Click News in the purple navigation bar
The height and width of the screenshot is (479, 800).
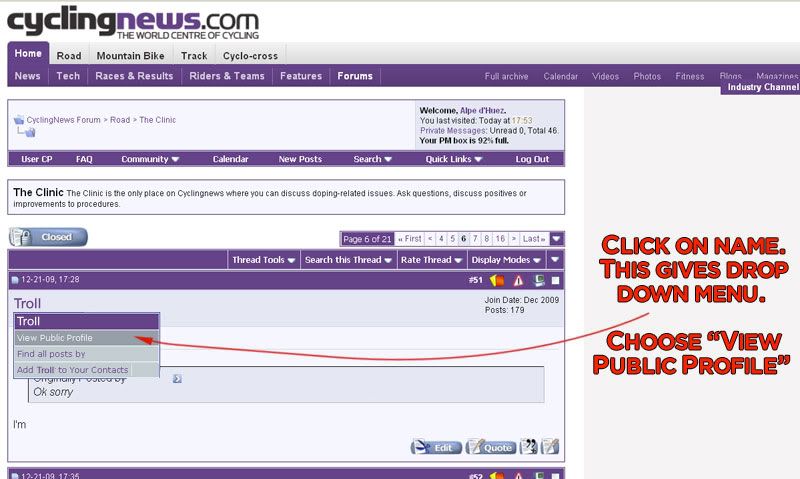click(28, 75)
